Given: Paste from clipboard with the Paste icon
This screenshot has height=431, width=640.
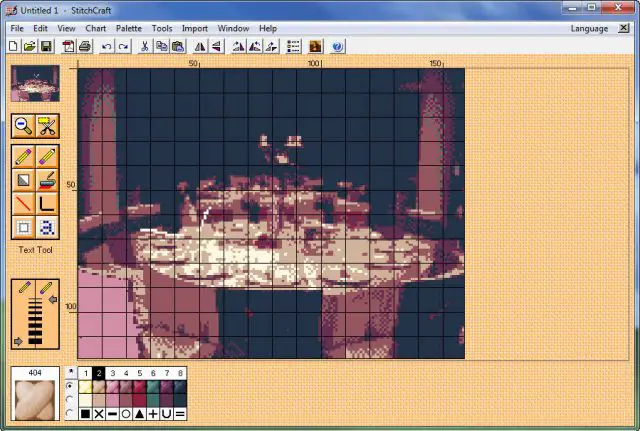Looking at the screenshot, I should pyautogui.click(x=178, y=46).
